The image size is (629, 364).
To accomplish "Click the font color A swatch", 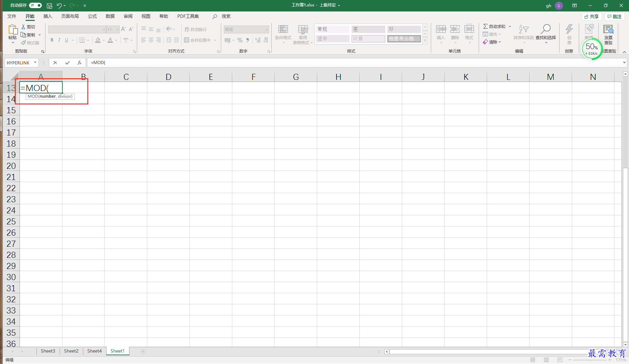I will pos(110,40).
